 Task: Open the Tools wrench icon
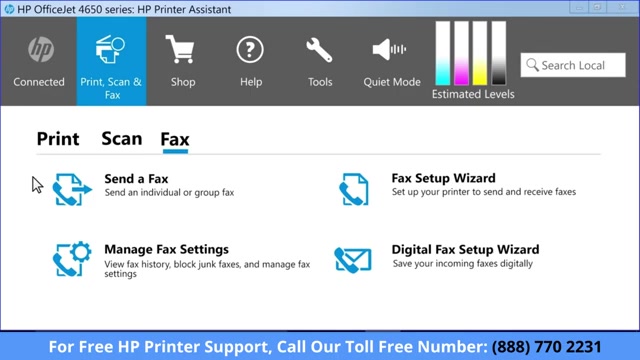319,50
